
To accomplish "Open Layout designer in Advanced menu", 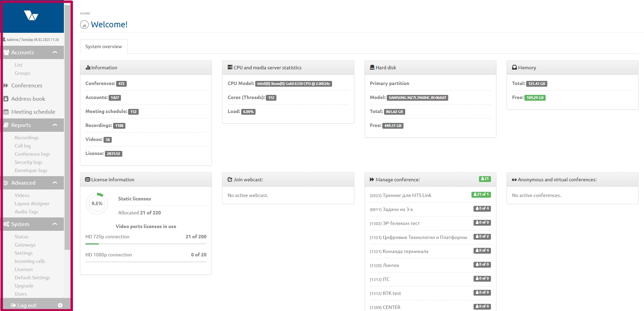I will coord(32,203).
